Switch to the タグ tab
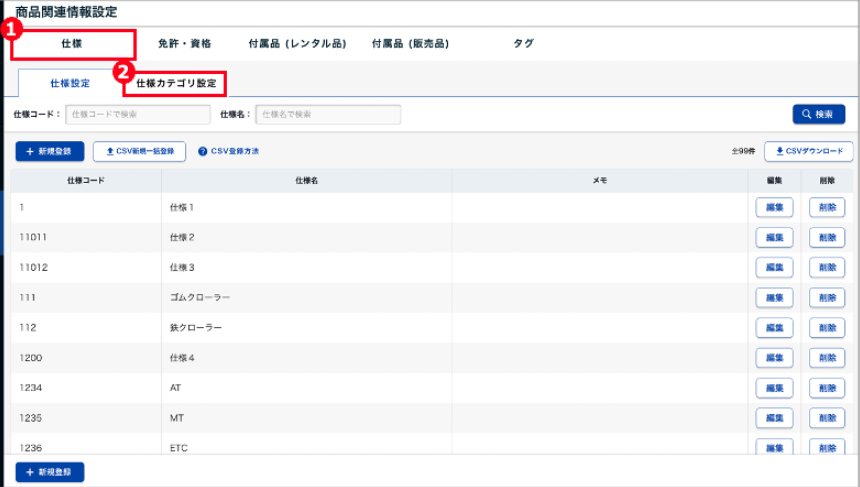Screen dimensions: 860x487 click(523, 44)
